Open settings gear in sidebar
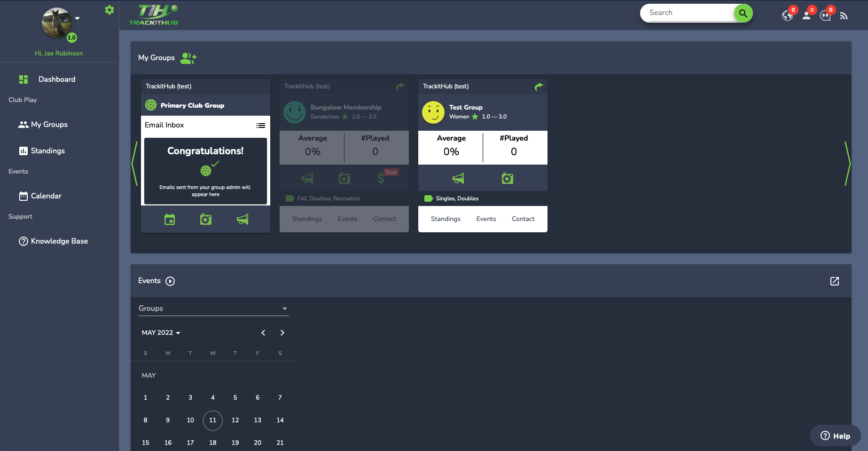Viewport: 868px width, 451px height. point(109,10)
